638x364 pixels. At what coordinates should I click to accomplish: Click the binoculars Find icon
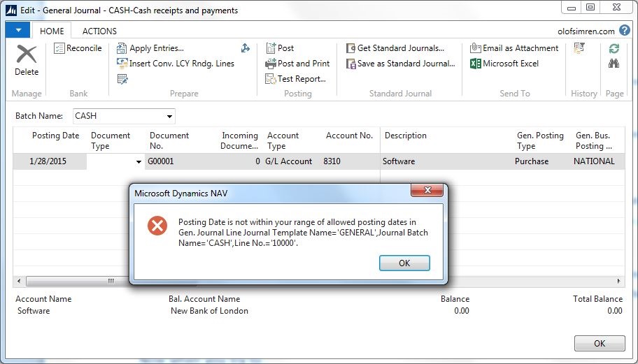pyautogui.click(x=614, y=64)
